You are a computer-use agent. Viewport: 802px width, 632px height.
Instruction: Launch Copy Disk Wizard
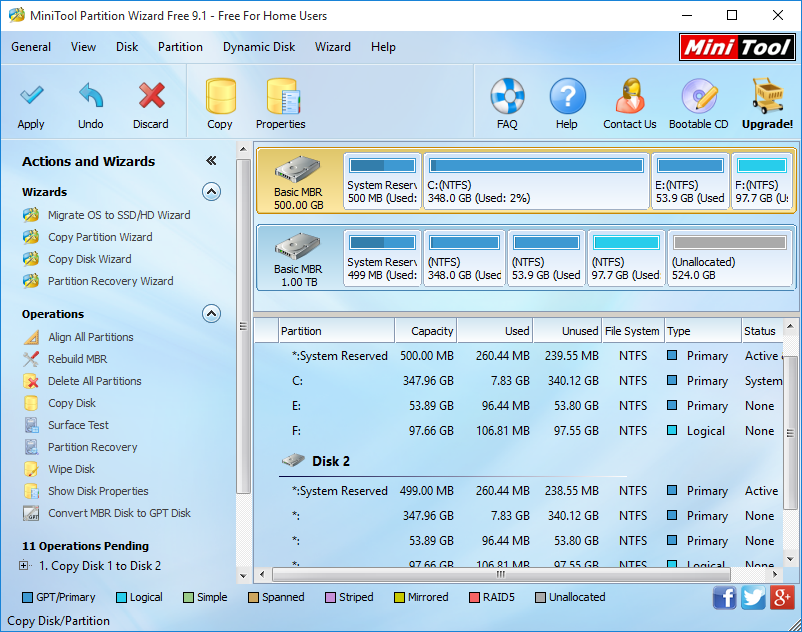click(90, 259)
